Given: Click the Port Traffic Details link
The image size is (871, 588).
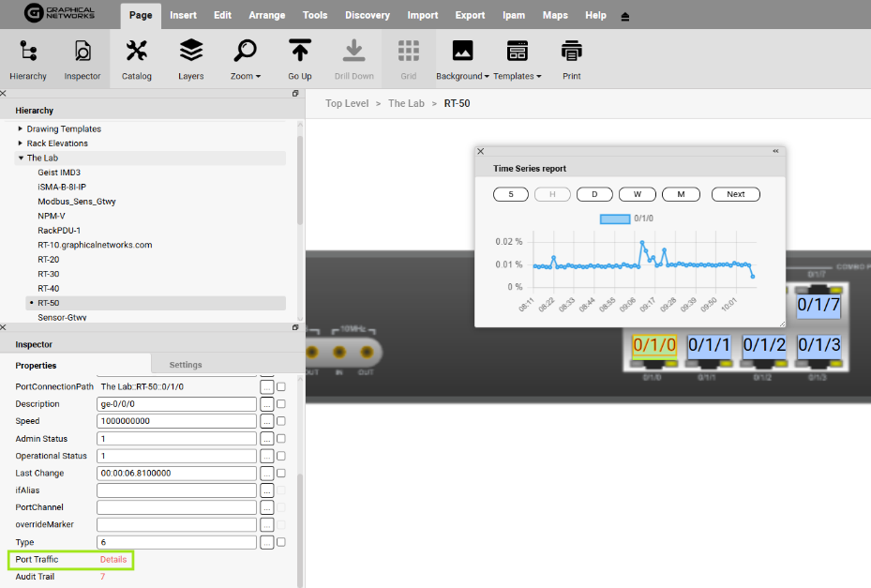Looking at the screenshot, I should pos(113,560).
